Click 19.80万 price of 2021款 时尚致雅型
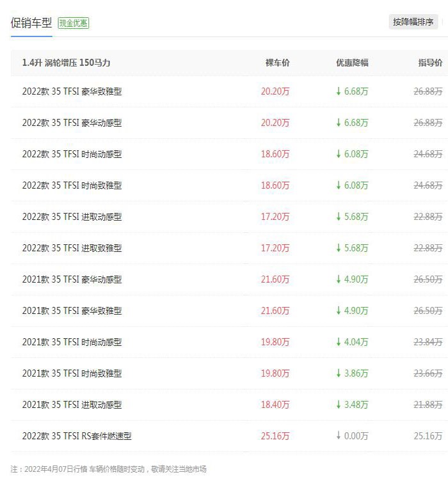Screen dimensions: 448x477 pyautogui.click(x=275, y=373)
